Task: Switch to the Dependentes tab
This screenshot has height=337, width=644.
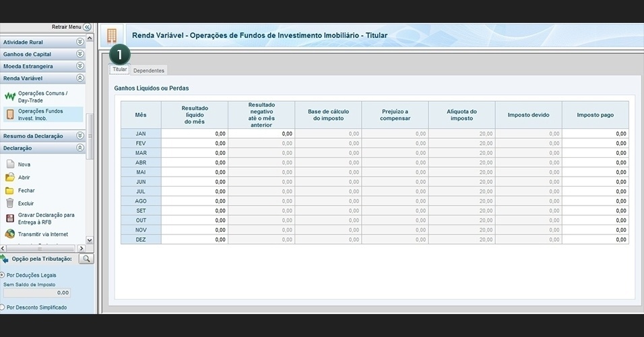Action: click(x=149, y=70)
